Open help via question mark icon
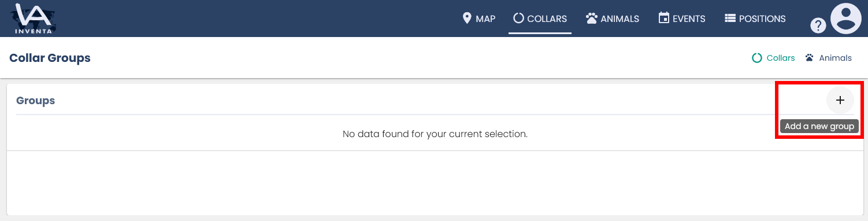Image resolution: width=868 pixels, height=221 pixels. [x=818, y=25]
